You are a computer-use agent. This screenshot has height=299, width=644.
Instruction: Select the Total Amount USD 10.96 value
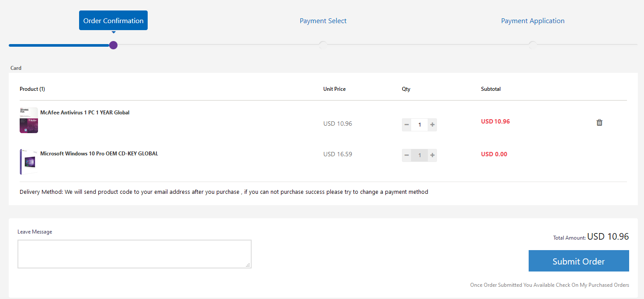[608, 237]
